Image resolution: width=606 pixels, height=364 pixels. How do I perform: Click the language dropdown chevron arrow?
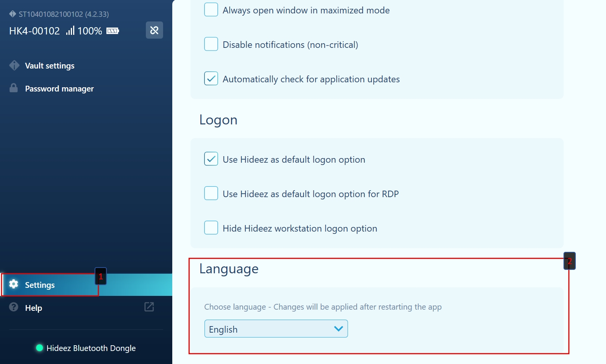(338, 329)
